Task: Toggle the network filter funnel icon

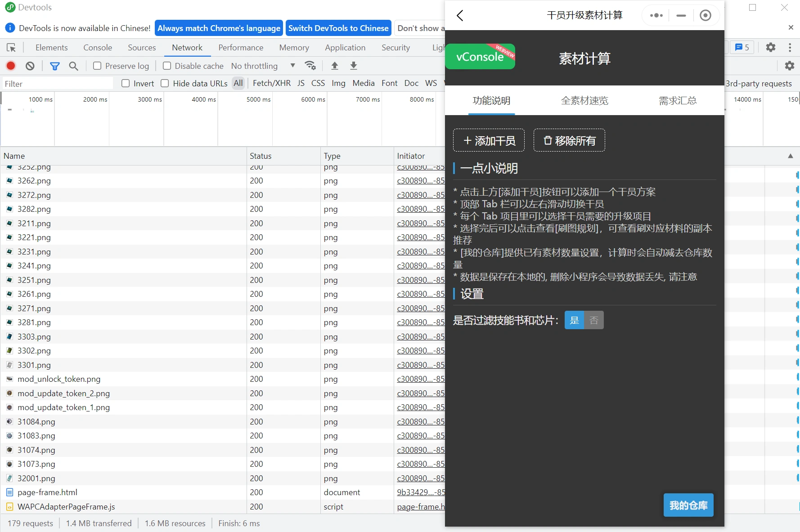Action: coord(55,66)
